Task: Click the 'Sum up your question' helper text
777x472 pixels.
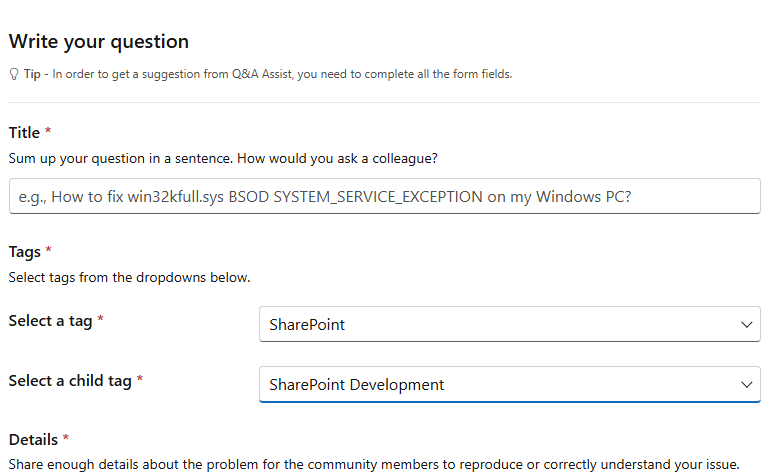Action: (223, 158)
